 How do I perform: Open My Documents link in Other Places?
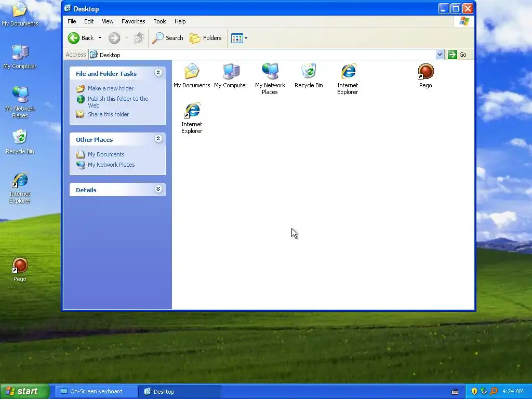[106, 154]
